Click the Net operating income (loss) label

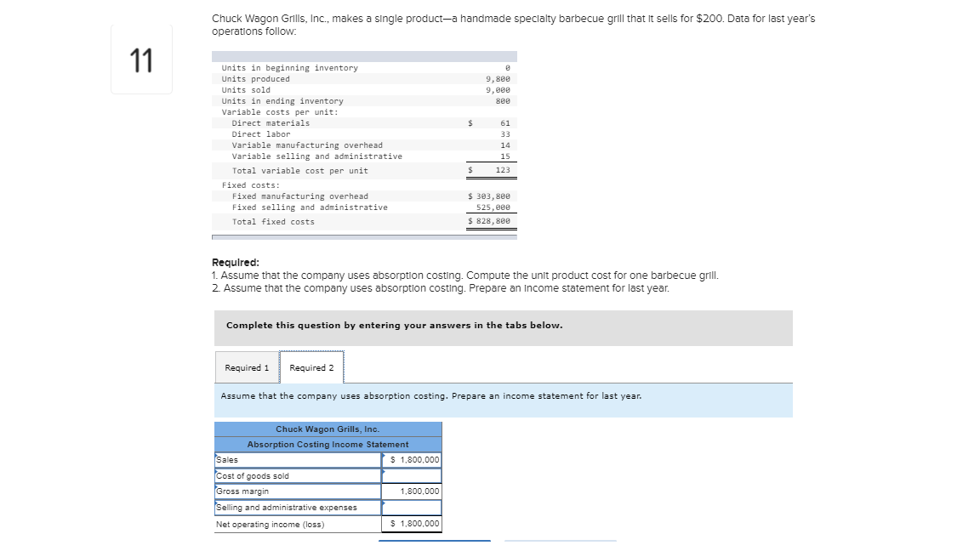tap(270, 524)
